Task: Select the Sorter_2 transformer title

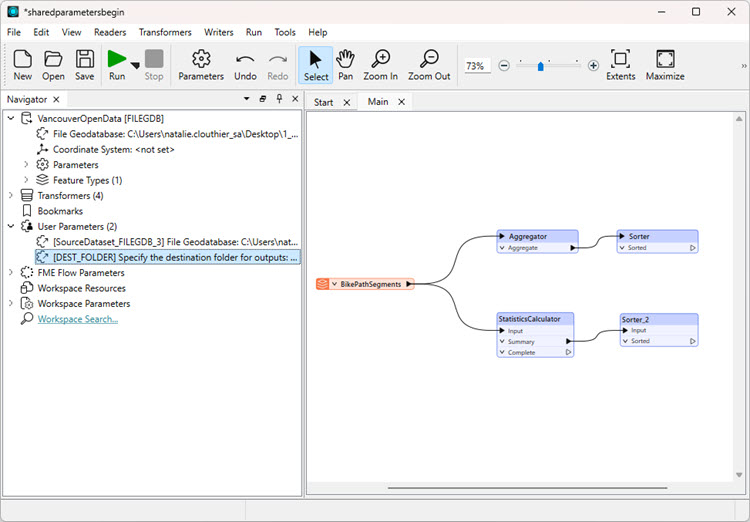Action: point(635,319)
